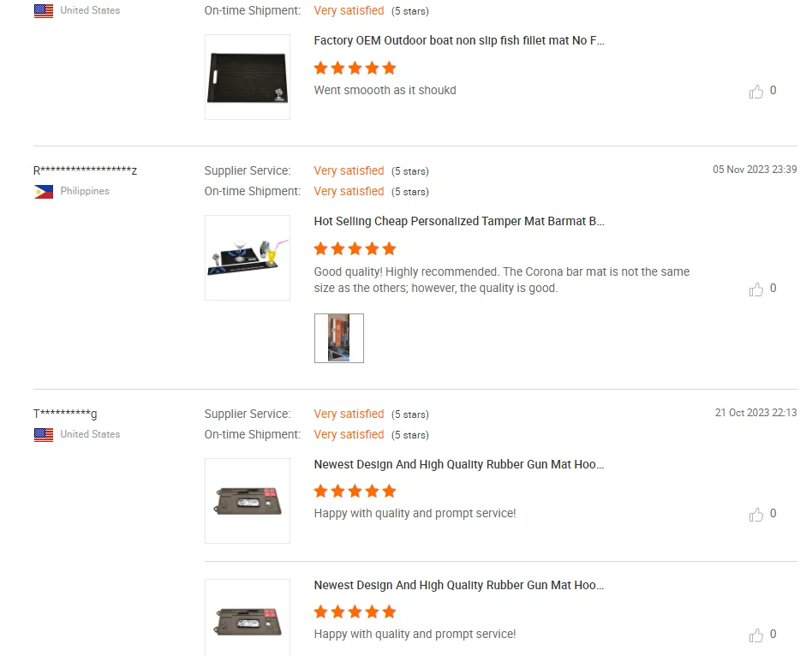Screen dimensions: 812x656
Task: Like the fish fillet mat review
Action: tap(756, 91)
